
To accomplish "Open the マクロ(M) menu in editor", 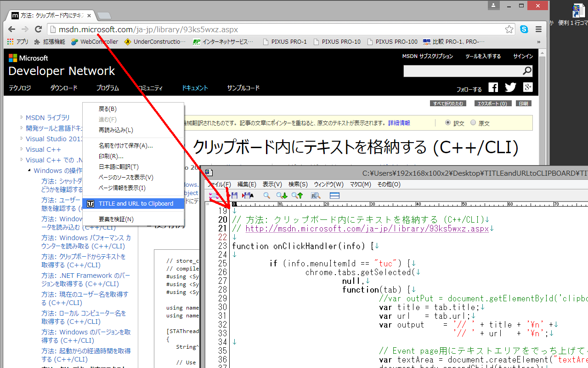I will 361,184.
